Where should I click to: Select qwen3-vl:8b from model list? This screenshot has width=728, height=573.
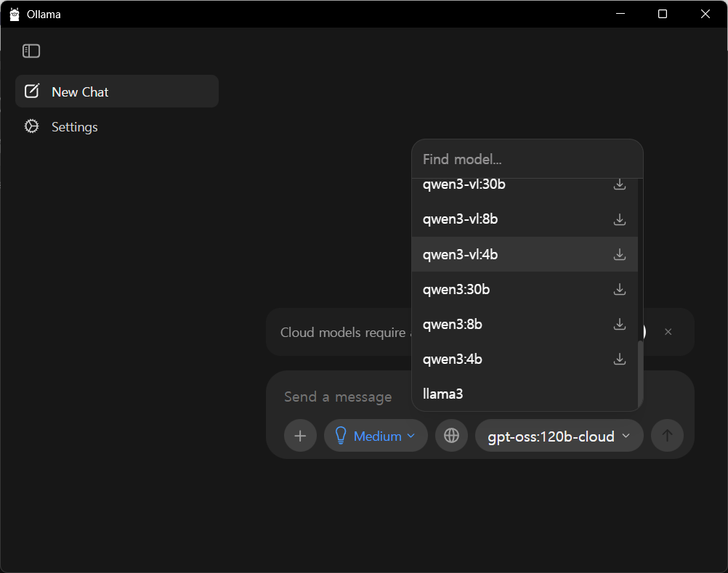click(525, 219)
